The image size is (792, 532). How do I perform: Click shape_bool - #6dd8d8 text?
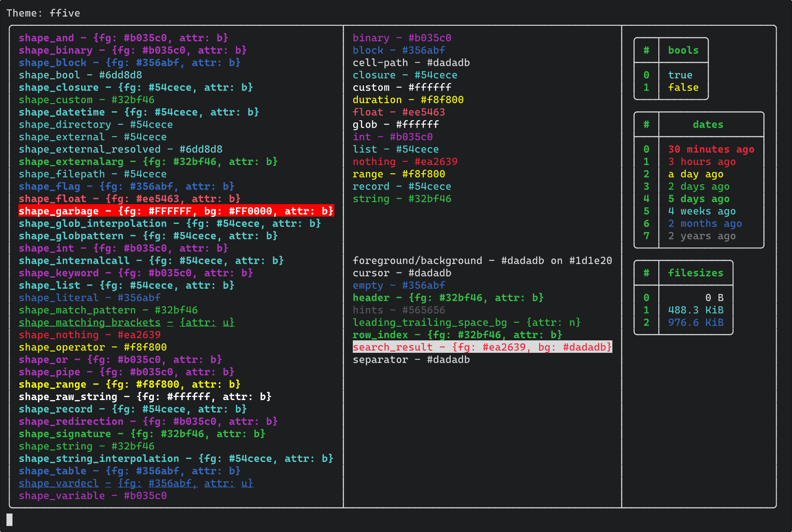click(x=80, y=75)
